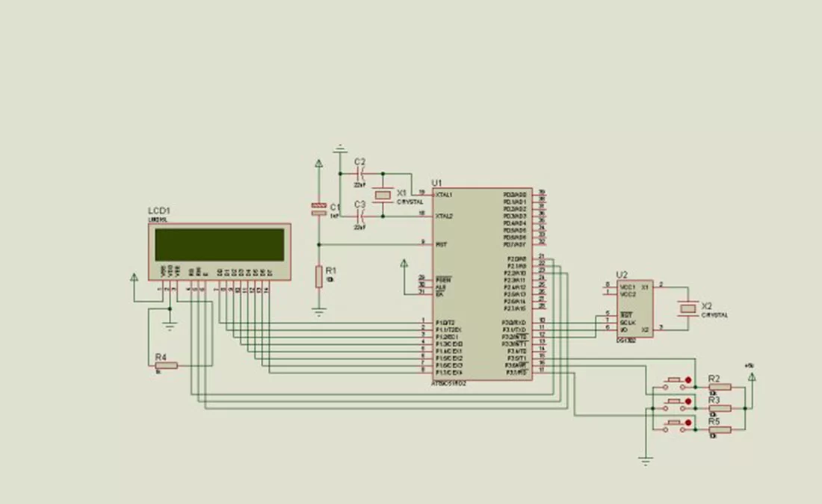Click the AT89C51 part name under U1
The image size is (822, 504).
(449, 384)
